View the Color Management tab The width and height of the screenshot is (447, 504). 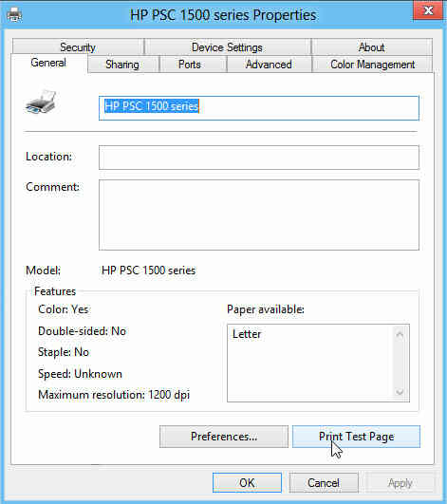click(372, 65)
